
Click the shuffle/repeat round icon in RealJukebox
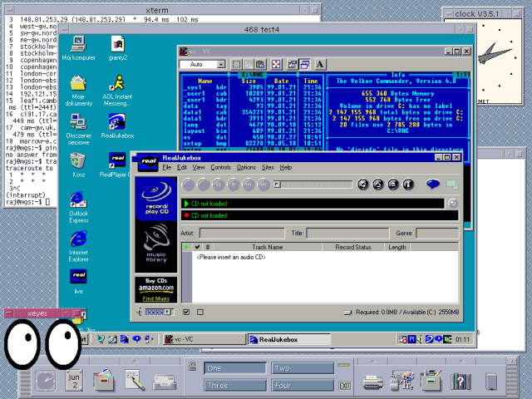363,185
